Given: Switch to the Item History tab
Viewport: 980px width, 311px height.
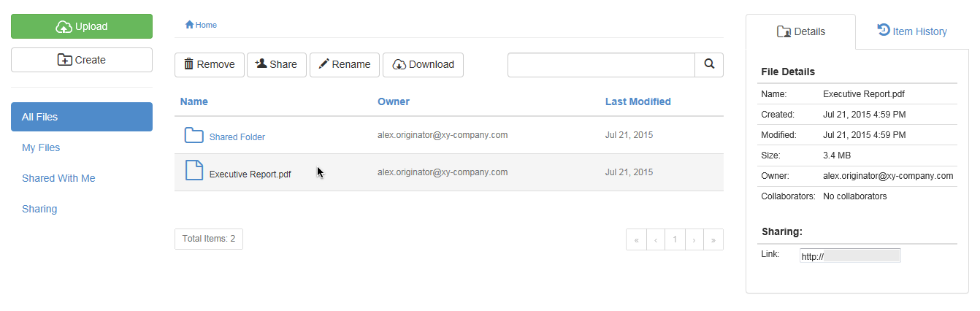Looking at the screenshot, I should 911,31.
